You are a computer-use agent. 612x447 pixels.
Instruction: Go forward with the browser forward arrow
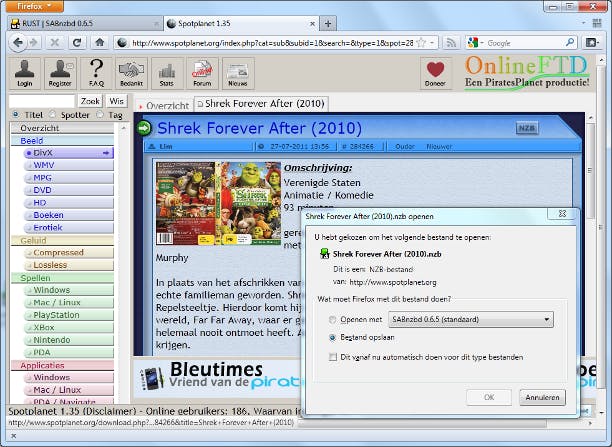[x=34, y=43]
